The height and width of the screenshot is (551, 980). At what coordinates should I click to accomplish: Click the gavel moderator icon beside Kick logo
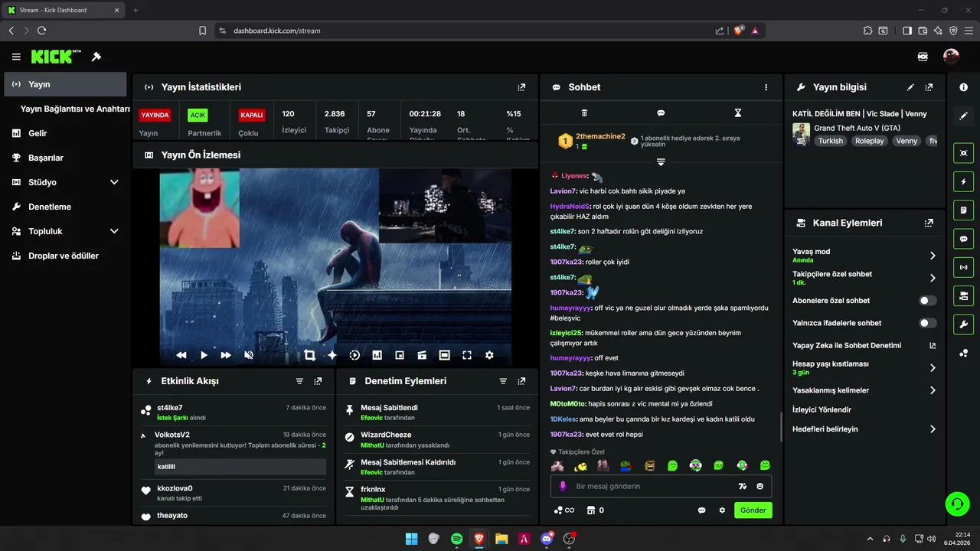point(96,57)
